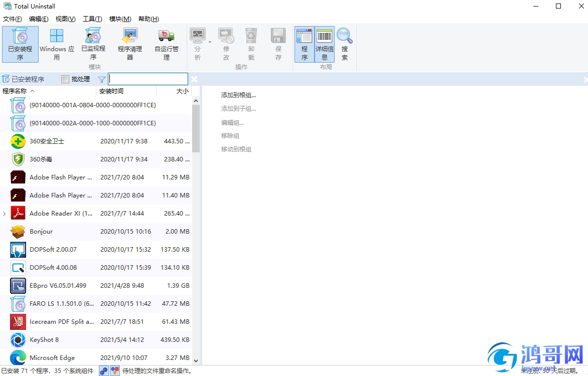Screen dimensions: 588x376
Task: Click the Icecream PDF Split icon
Action: (x=18, y=321)
